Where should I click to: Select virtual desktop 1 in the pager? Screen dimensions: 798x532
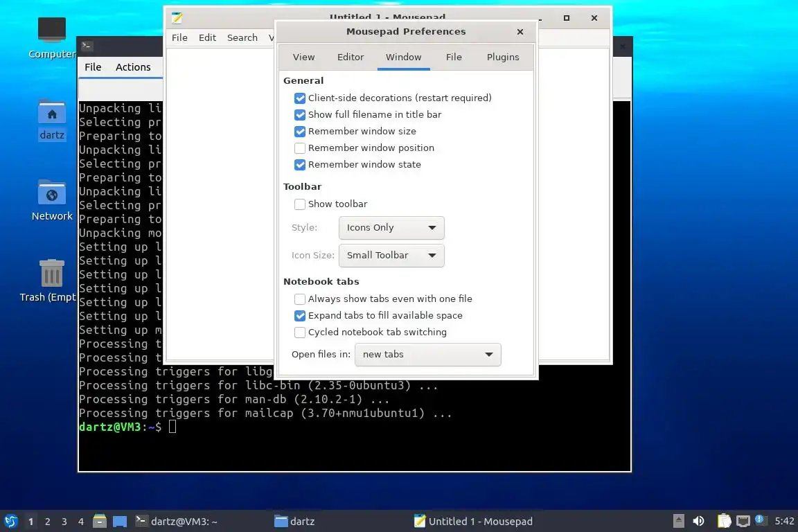pos(30,522)
